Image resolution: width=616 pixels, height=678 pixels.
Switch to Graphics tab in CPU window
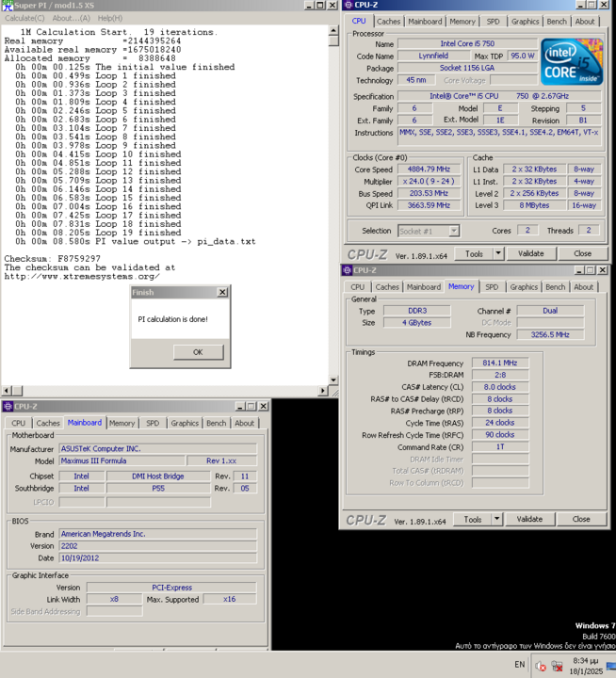click(526, 21)
